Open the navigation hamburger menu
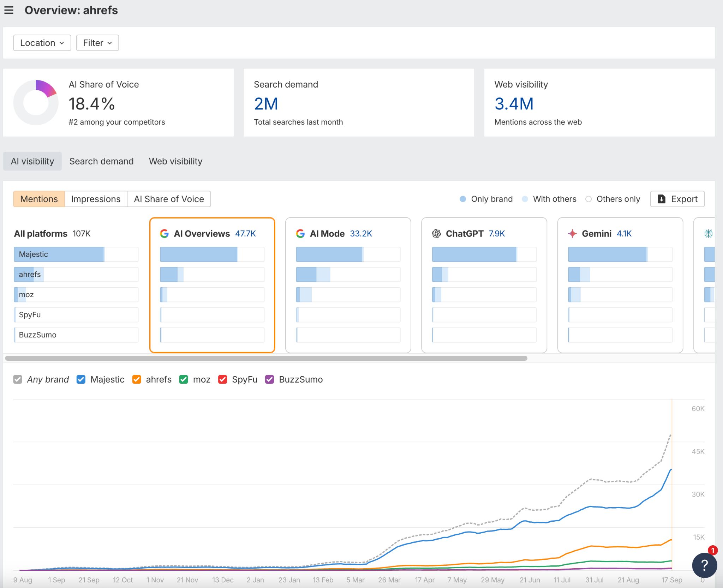 (9, 10)
